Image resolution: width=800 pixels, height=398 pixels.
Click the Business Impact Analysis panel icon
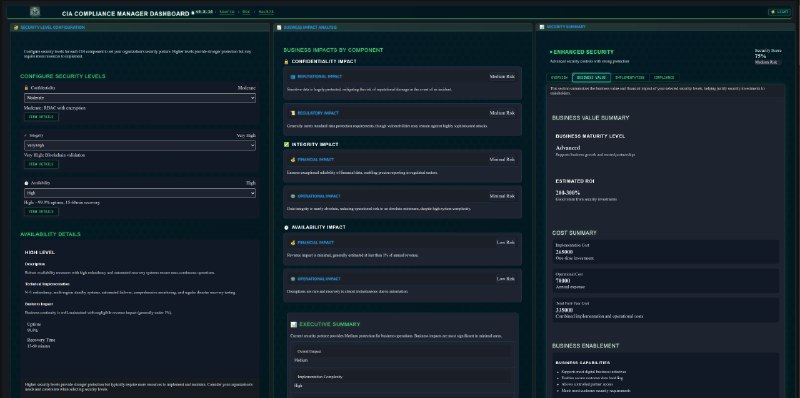[279, 28]
